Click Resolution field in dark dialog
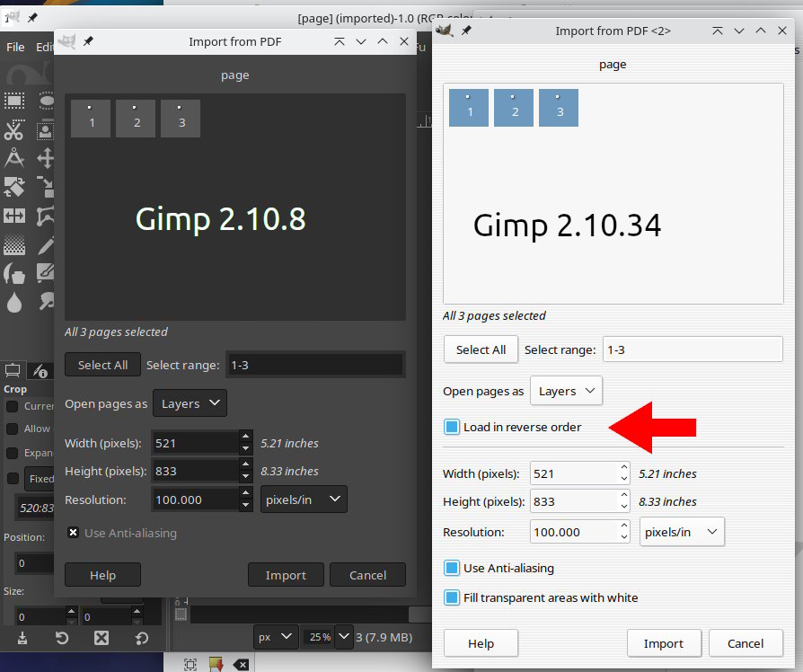The height and width of the screenshot is (672, 803). (x=195, y=500)
